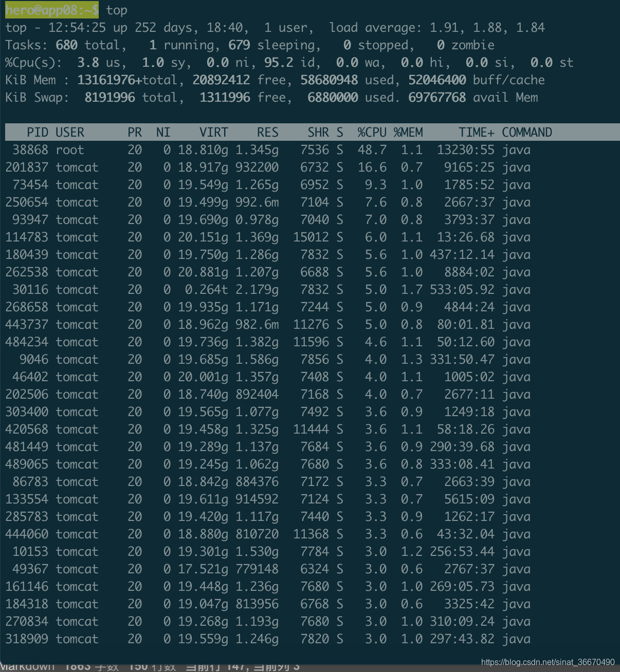620x672 pixels.
Task: Select PID 202506 in process list
Action: click(x=27, y=394)
